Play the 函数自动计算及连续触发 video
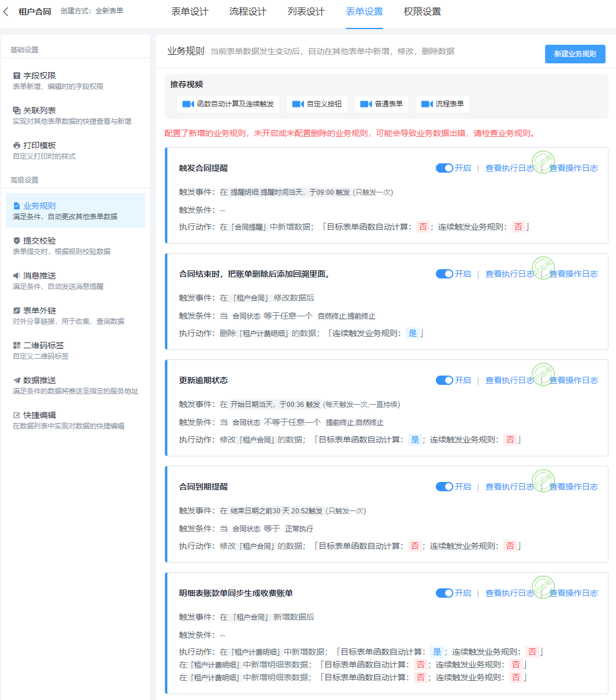616x700 pixels. pos(228,104)
